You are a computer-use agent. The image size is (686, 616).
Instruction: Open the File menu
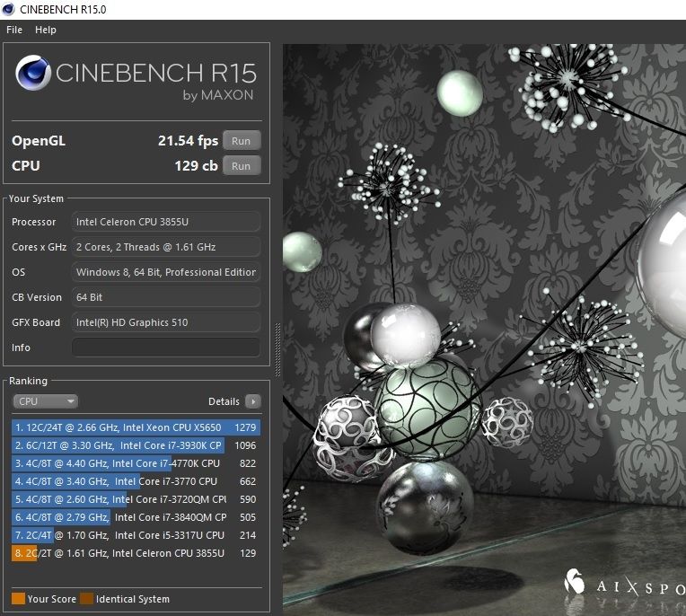14,30
